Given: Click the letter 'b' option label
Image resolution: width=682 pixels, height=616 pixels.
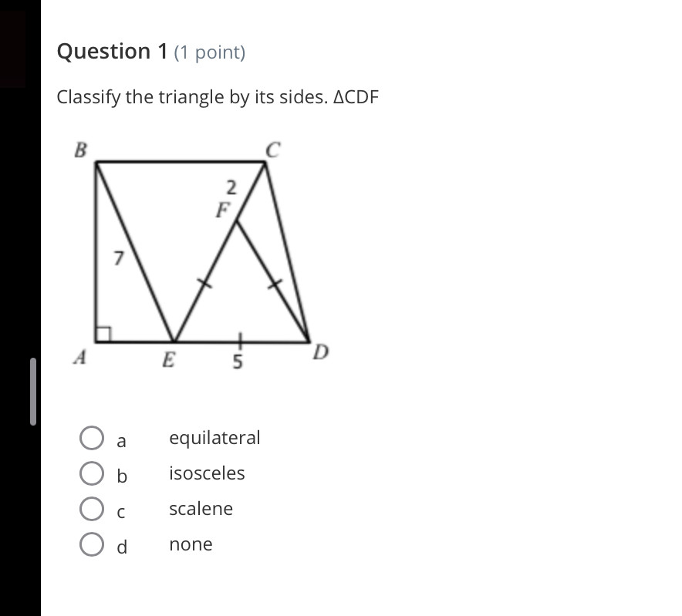Looking at the screenshot, I should (121, 476).
